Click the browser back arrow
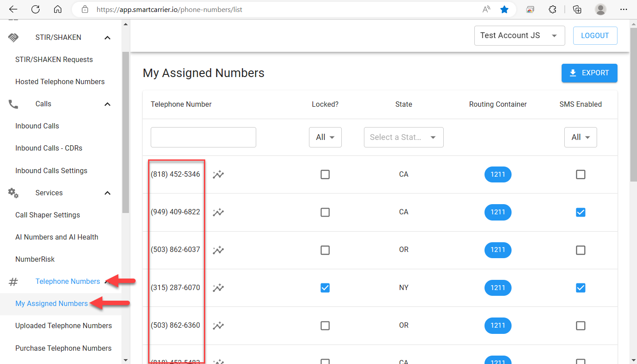This screenshot has width=637, height=364. tap(13, 9)
